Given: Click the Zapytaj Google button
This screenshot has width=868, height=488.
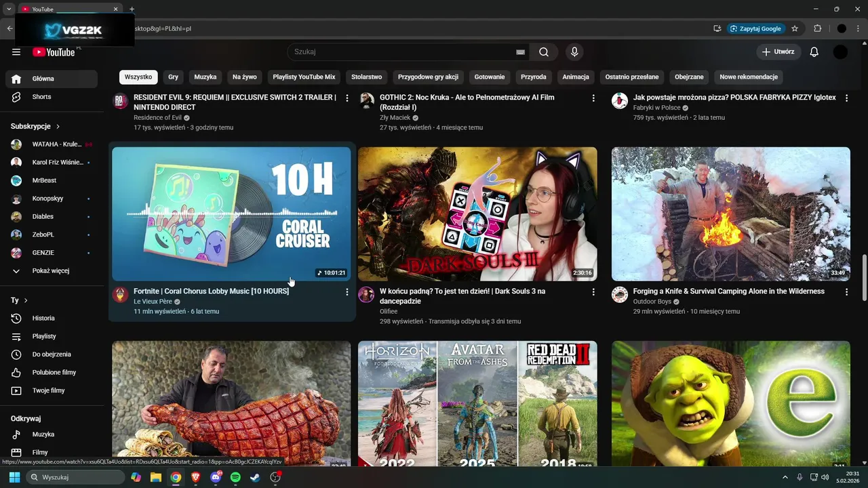Looking at the screenshot, I should click(755, 28).
